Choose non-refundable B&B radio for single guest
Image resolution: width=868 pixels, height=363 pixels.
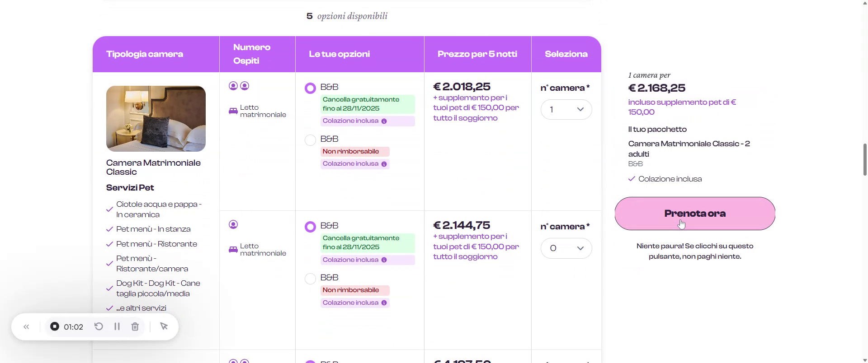tap(310, 279)
